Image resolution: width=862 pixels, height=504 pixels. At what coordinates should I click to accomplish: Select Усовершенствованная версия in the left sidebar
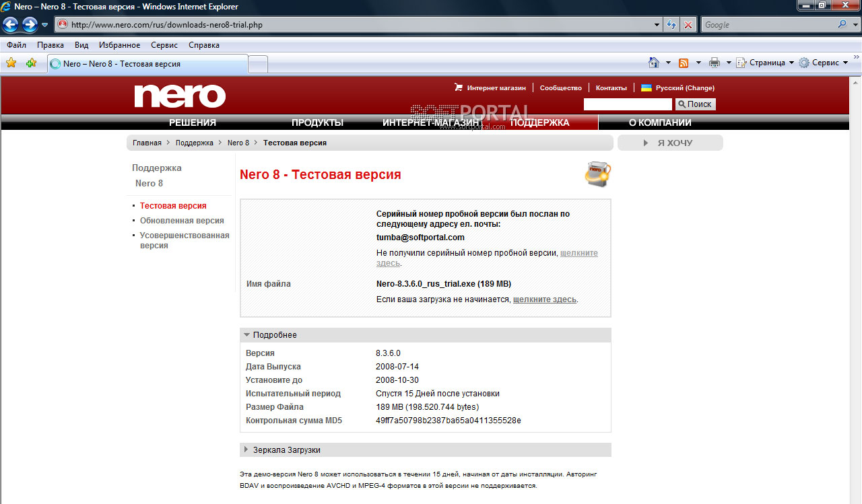(x=185, y=240)
